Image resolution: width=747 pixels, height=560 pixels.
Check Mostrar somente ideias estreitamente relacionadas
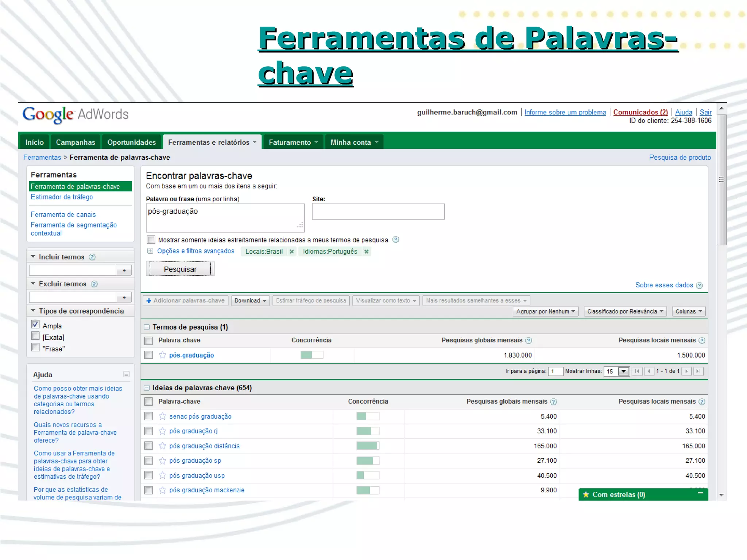coord(151,240)
